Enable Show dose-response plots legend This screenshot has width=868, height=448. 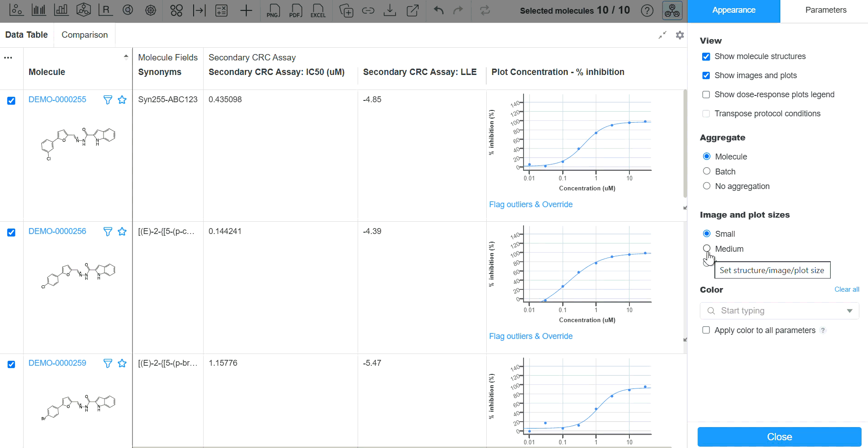pos(706,95)
